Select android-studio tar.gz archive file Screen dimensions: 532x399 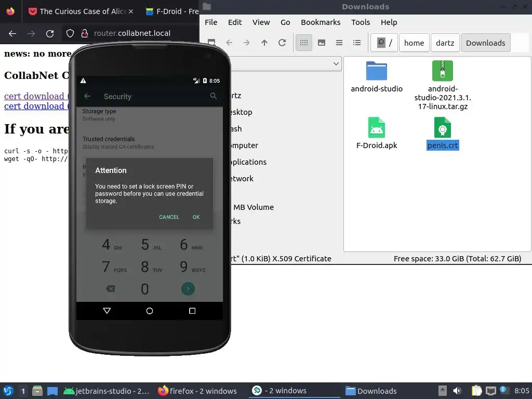pos(443,85)
